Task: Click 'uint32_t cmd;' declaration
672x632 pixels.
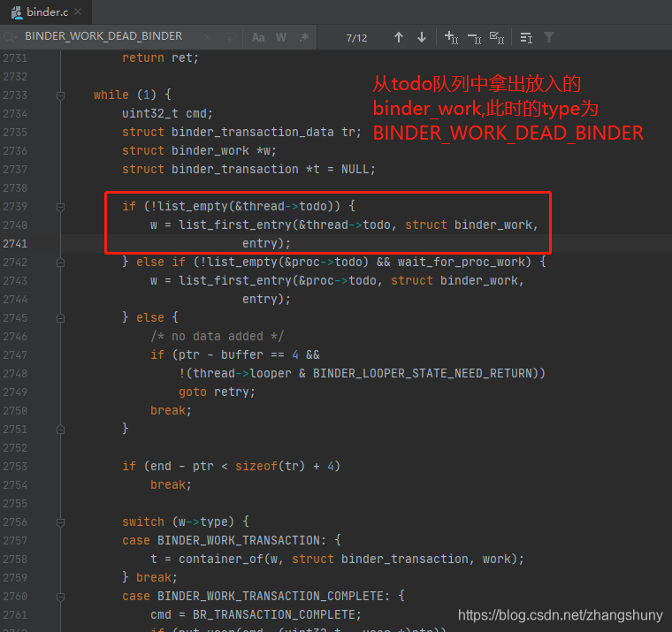Action: click(x=167, y=113)
